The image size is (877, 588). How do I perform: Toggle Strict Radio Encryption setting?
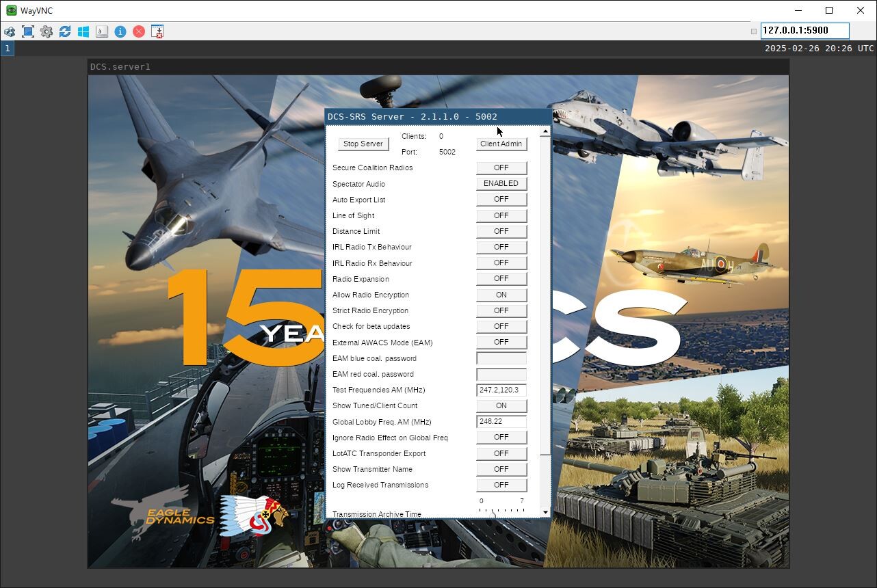501,310
